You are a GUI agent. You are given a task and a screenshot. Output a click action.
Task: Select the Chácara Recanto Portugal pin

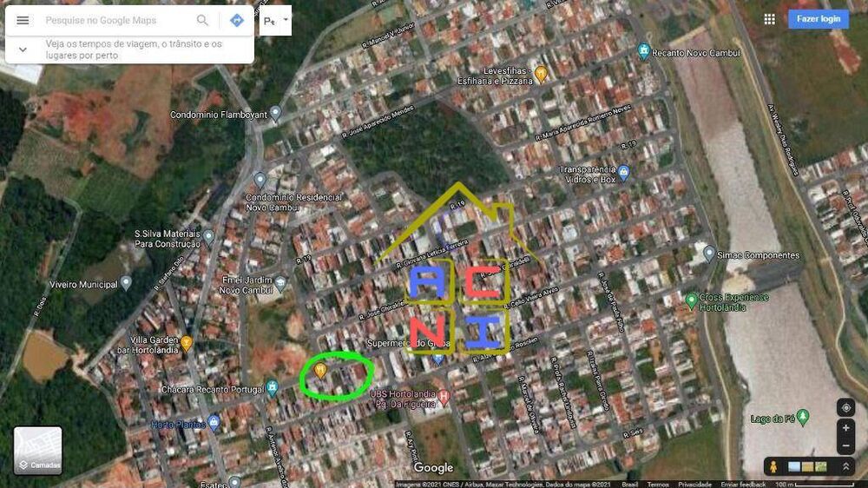pyautogui.click(x=272, y=387)
